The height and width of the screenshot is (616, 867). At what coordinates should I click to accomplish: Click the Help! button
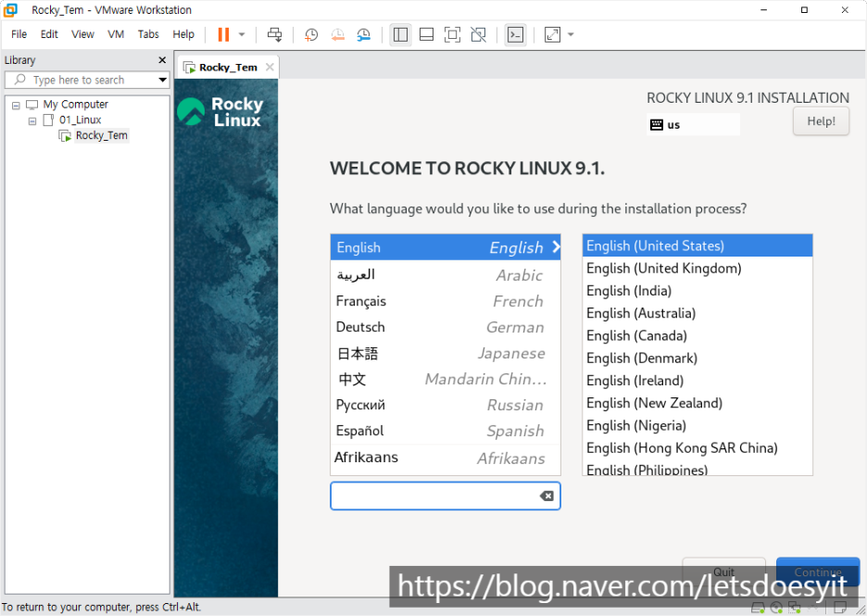821,121
